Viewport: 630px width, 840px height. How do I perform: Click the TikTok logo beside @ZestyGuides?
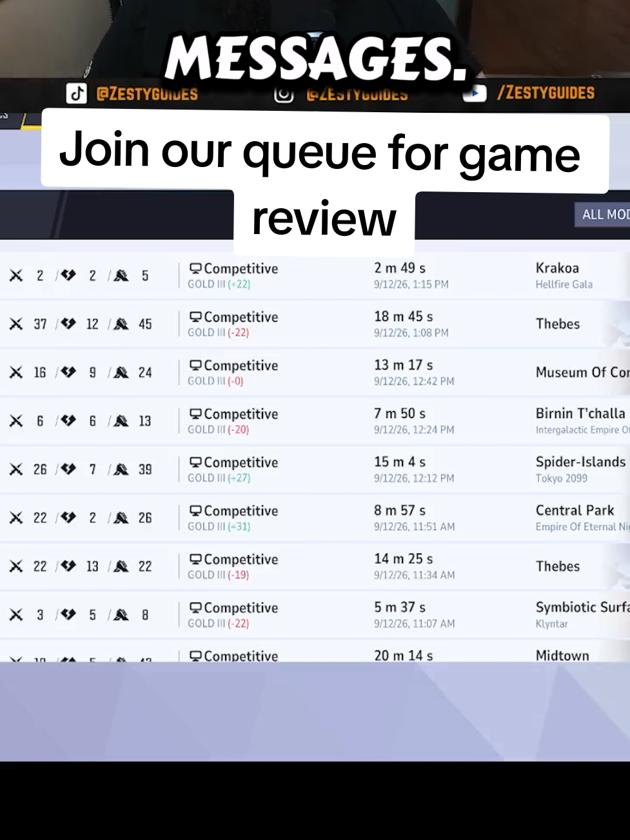click(x=77, y=94)
